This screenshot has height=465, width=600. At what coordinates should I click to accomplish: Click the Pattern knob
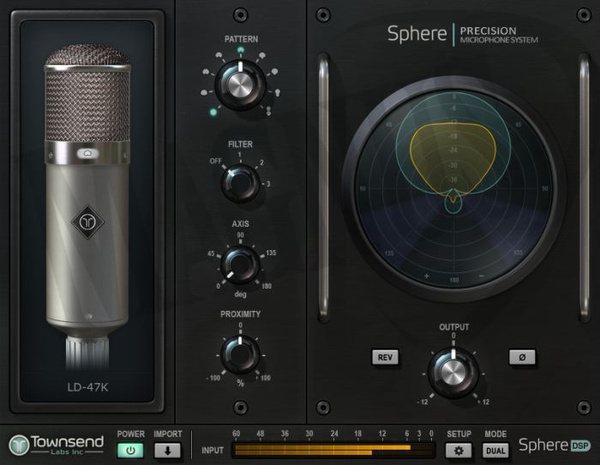click(238, 87)
